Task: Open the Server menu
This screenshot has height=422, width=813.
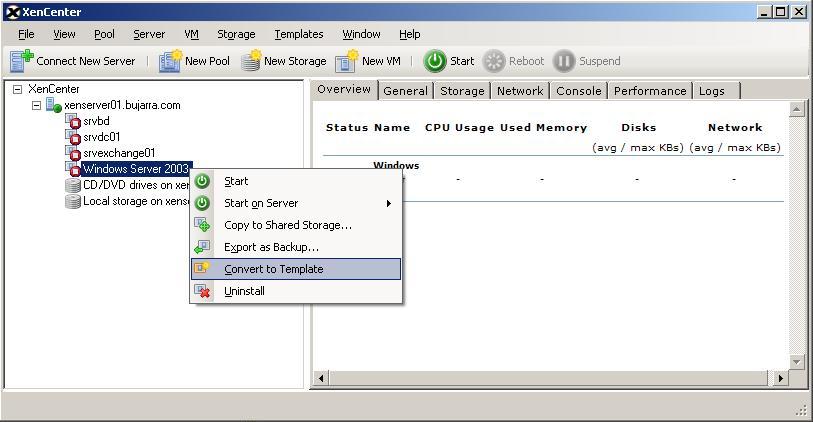Action: 149,34
